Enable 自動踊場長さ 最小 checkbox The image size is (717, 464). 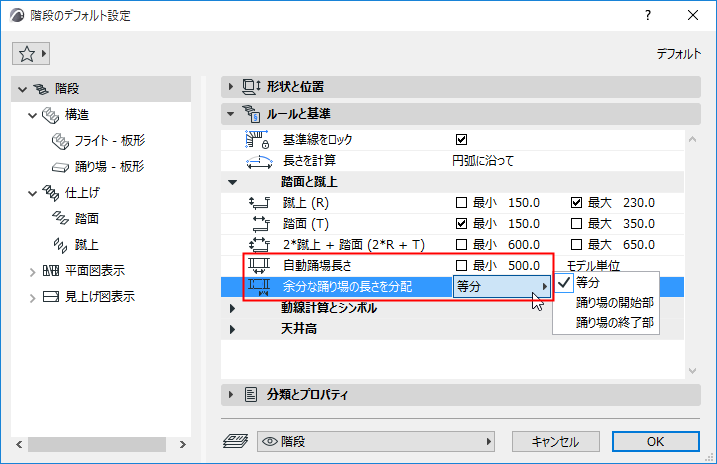pos(461,266)
